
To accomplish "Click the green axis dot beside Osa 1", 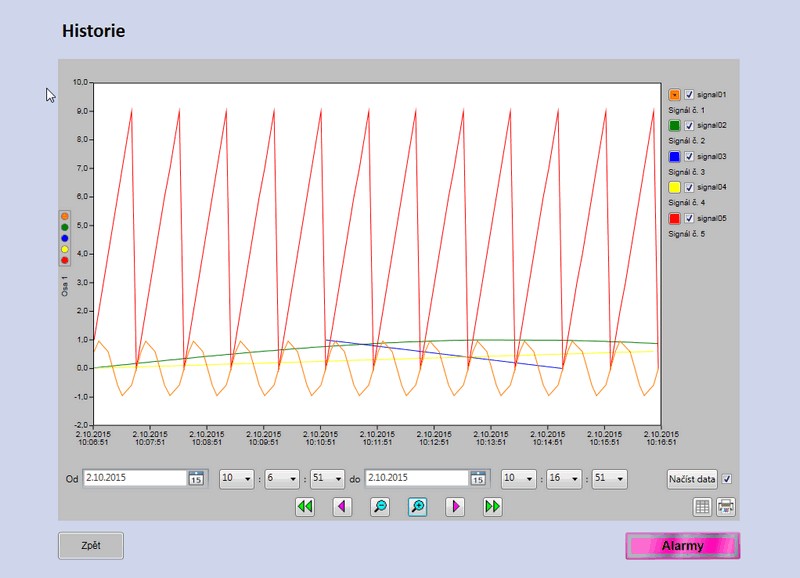I will tap(65, 227).
